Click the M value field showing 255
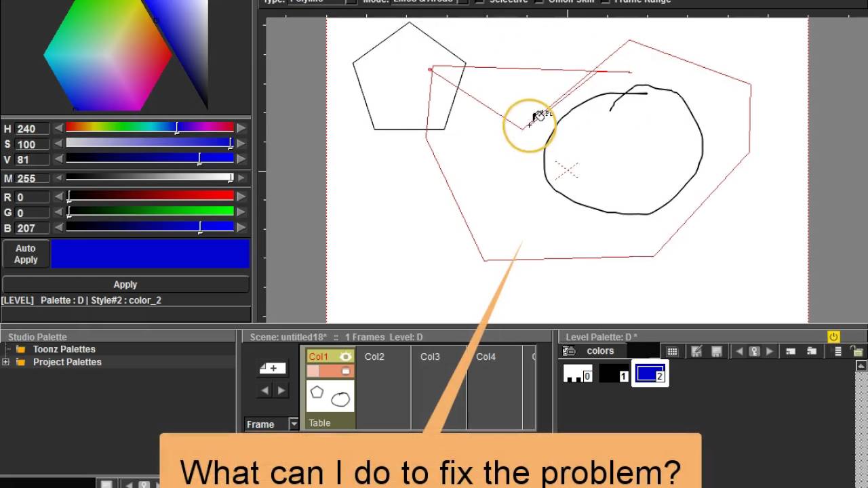Viewport: 868px width, 488px height. tap(32, 178)
